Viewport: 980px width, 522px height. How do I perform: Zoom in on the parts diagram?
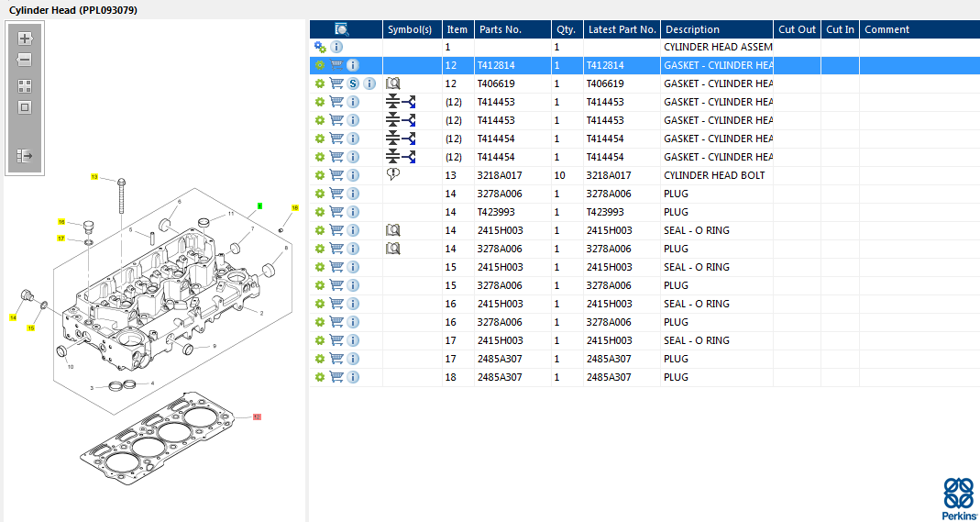point(25,39)
